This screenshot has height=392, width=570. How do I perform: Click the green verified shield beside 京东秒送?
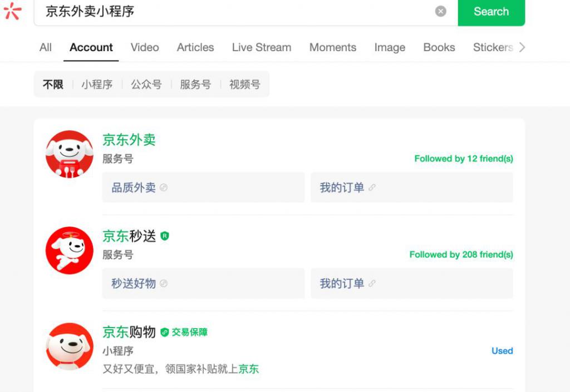(165, 236)
